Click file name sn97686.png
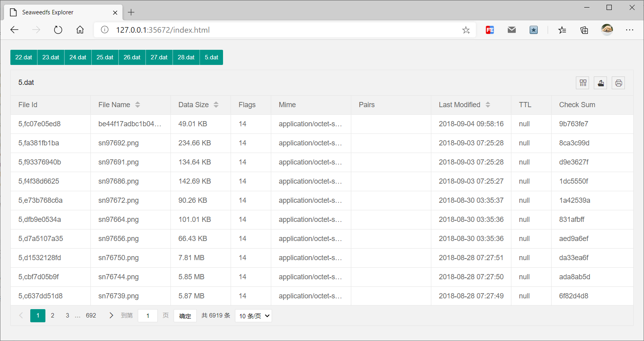The height and width of the screenshot is (341, 644). point(119,181)
